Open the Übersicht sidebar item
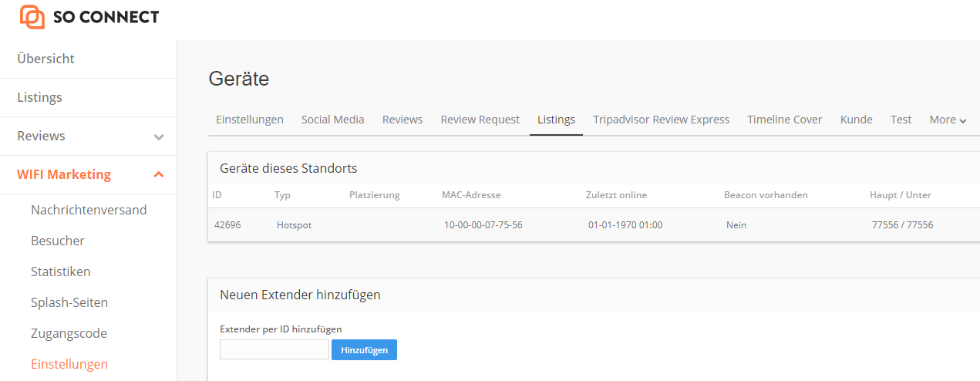This screenshot has height=381, width=980. click(x=45, y=59)
